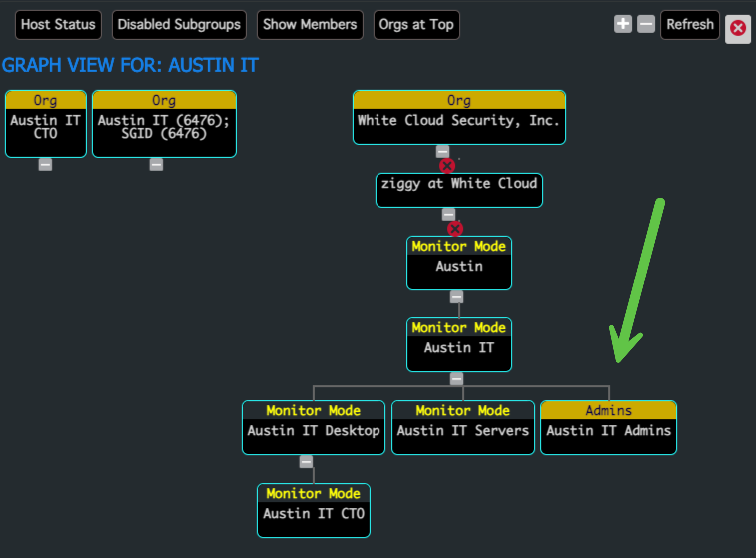The image size is (756, 558).
Task: Collapse the Austin IT group's children
Action: [x=456, y=379]
